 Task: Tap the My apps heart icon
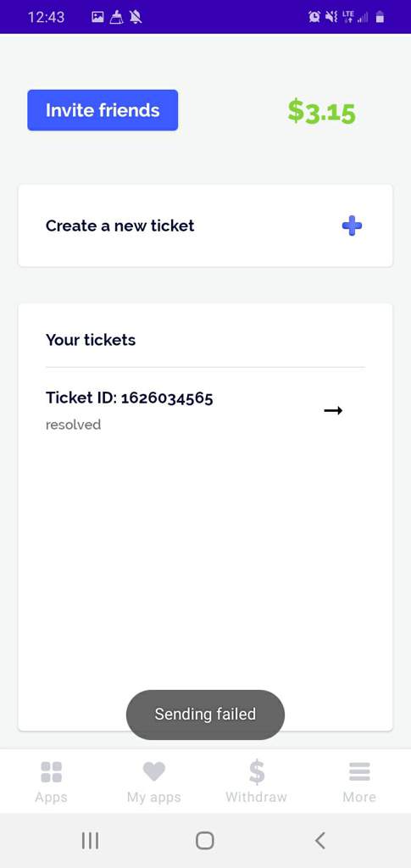(x=153, y=771)
